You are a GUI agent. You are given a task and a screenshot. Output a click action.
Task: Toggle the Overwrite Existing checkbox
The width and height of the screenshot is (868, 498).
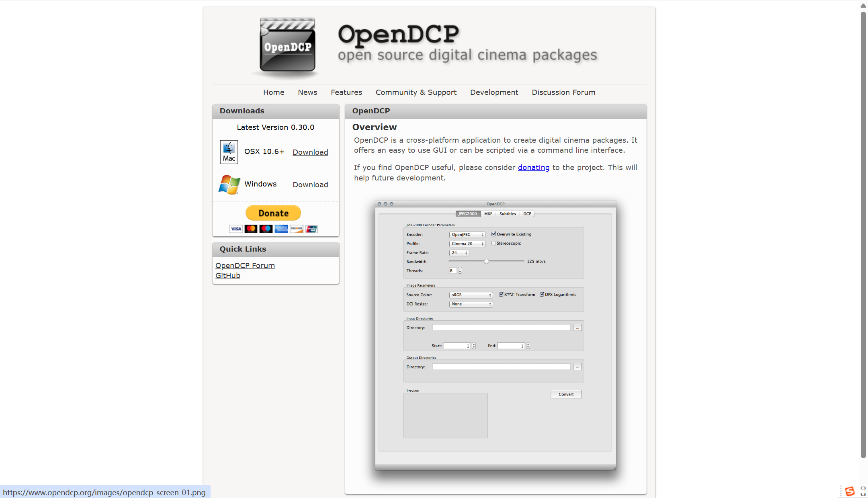click(x=493, y=234)
